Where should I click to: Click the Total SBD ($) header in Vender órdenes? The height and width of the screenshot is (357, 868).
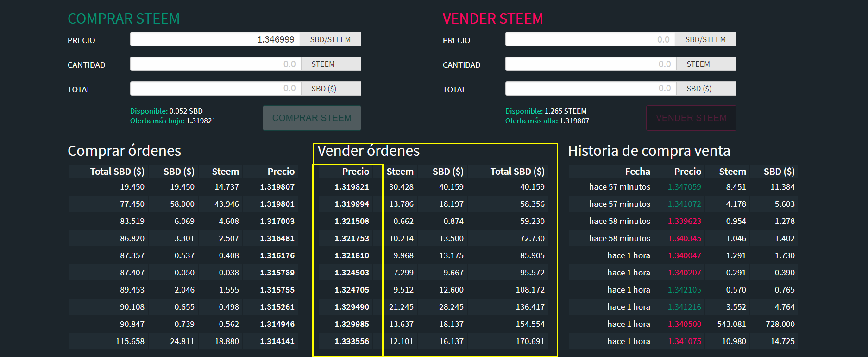(517, 172)
